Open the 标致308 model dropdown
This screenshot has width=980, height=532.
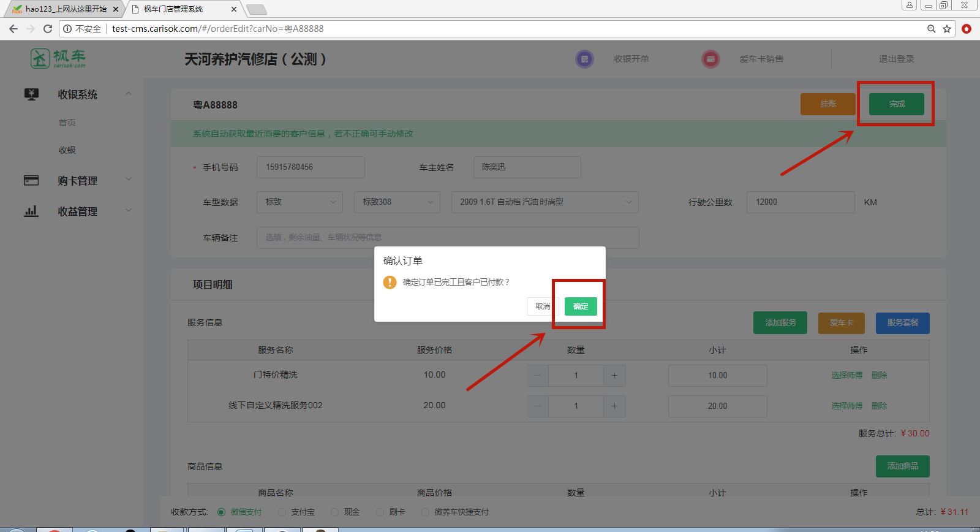click(x=397, y=202)
